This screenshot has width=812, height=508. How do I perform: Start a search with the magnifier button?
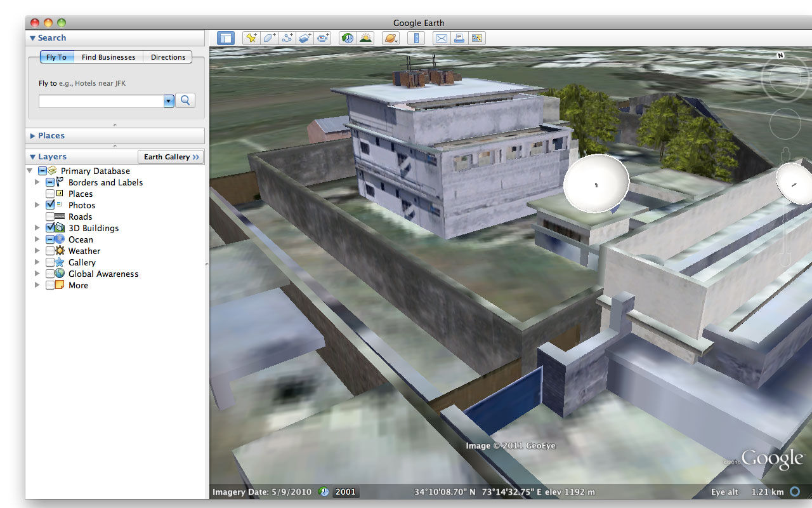(x=185, y=100)
